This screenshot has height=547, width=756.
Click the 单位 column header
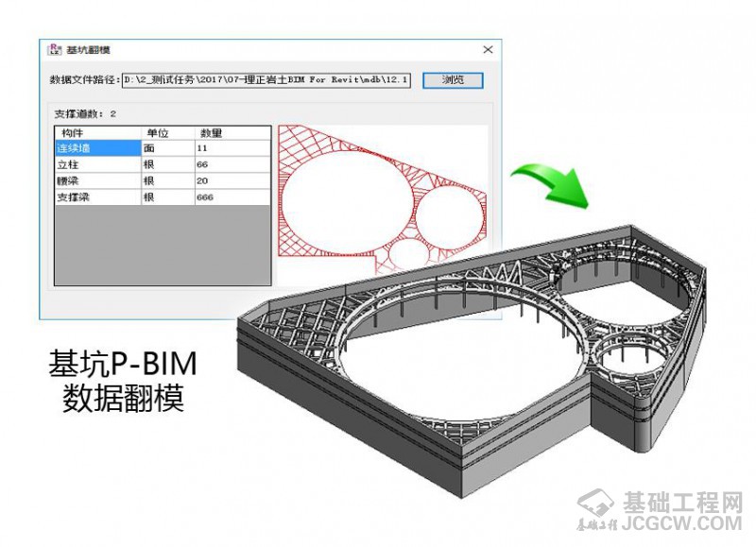(166, 133)
